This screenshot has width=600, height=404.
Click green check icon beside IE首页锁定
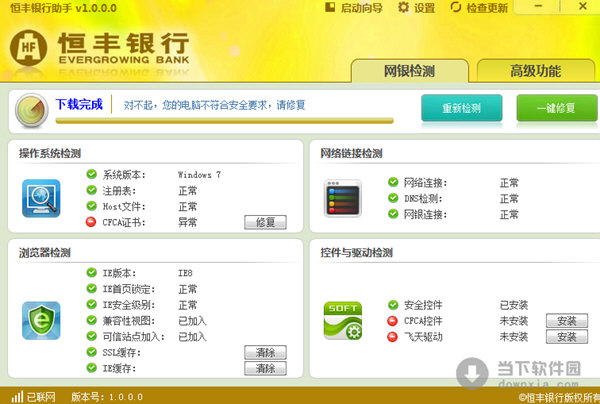click(x=91, y=288)
